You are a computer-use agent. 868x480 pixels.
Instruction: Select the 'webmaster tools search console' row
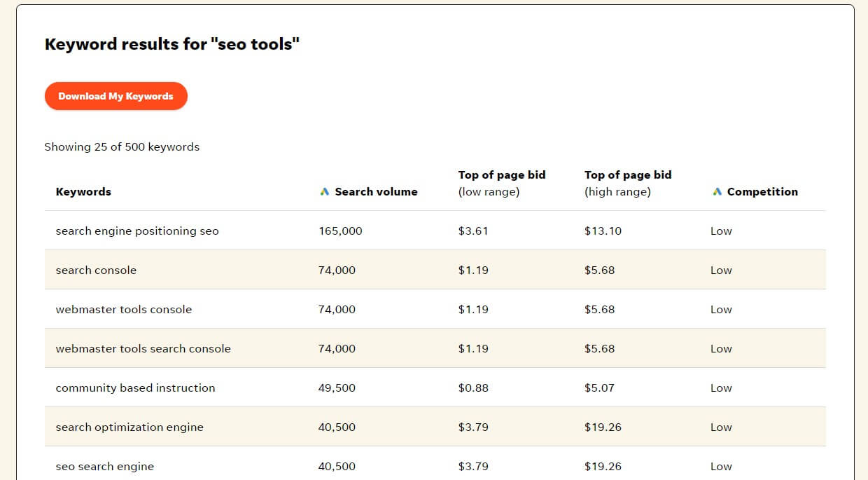pyautogui.click(x=143, y=348)
